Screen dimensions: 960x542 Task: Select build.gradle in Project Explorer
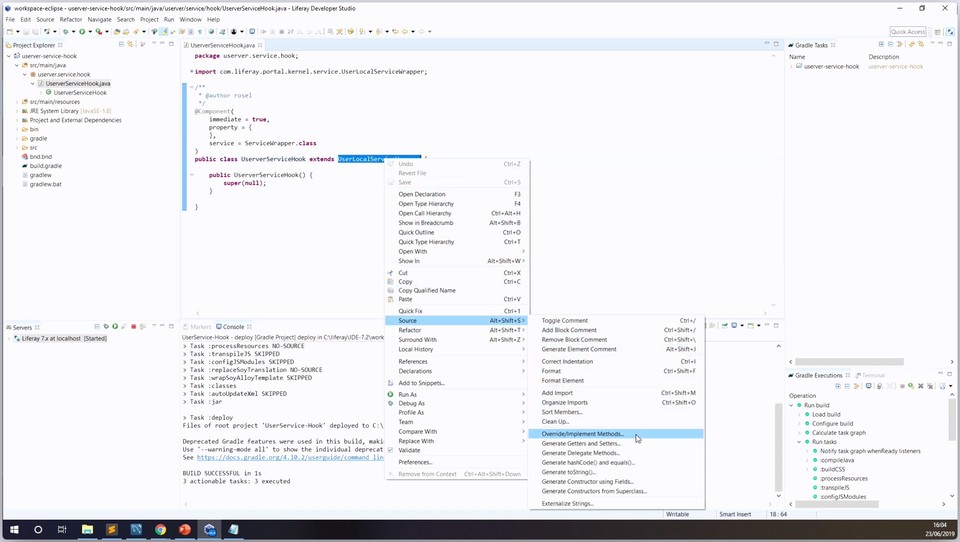45,166
